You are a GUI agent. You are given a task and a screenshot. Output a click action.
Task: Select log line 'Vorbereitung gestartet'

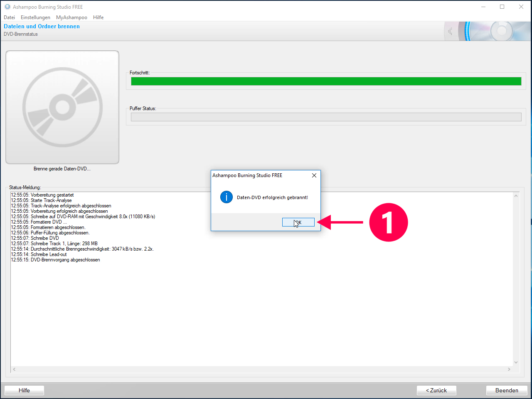[42, 195]
